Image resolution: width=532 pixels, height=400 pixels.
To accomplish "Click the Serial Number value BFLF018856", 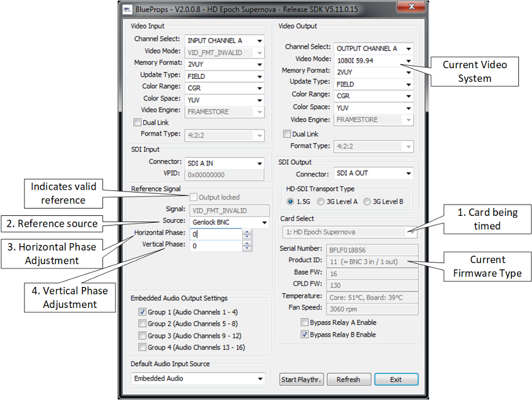I will tap(372, 250).
